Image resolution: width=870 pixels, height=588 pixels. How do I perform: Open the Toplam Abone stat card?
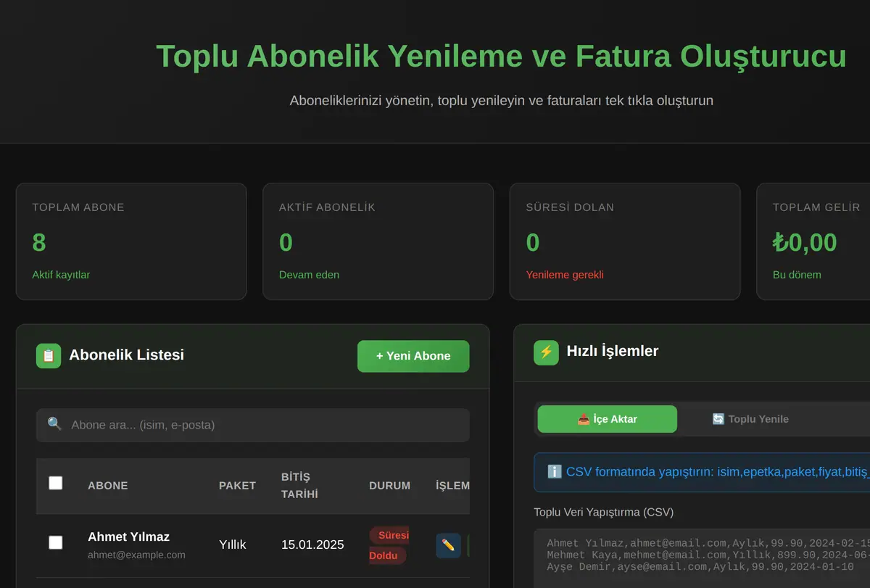[x=131, y=241]
